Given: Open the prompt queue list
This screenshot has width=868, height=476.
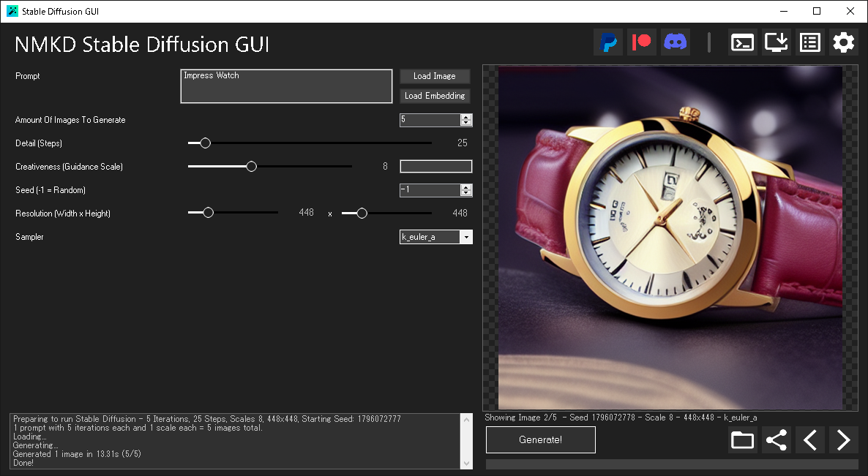Looking at the screenshot, I should 809,42.
